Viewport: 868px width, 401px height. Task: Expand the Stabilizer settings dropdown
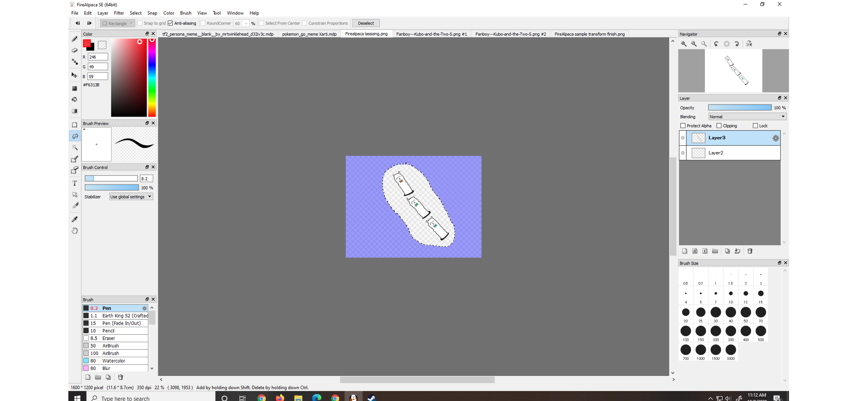pyautogui.click(x=131, y=197)
